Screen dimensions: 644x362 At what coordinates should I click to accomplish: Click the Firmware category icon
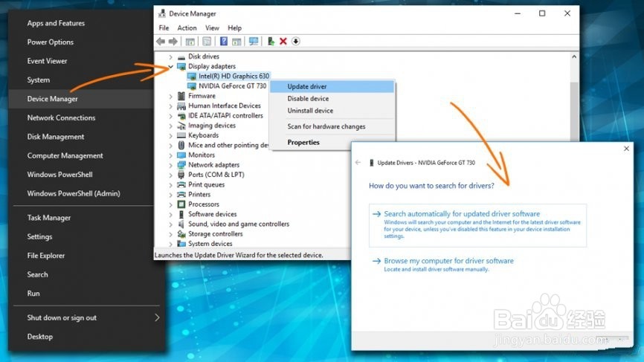click(181, 96)
